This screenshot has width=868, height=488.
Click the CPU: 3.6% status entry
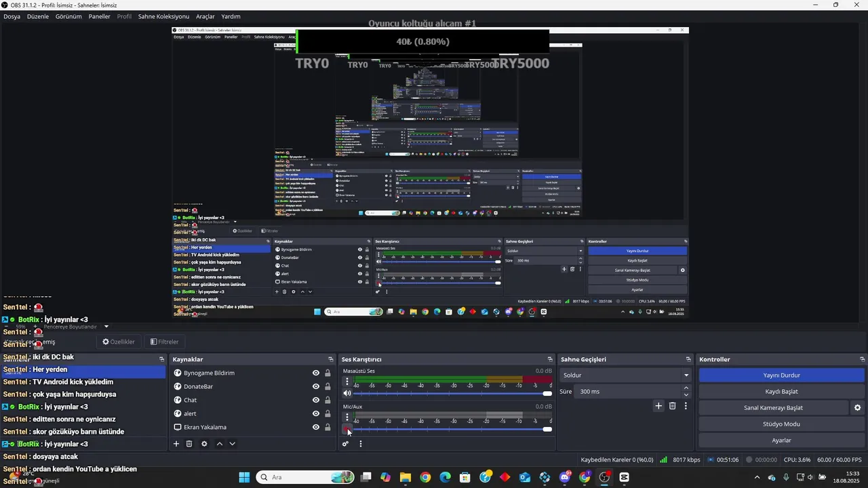pyautogui.click(x=797, y=460)
